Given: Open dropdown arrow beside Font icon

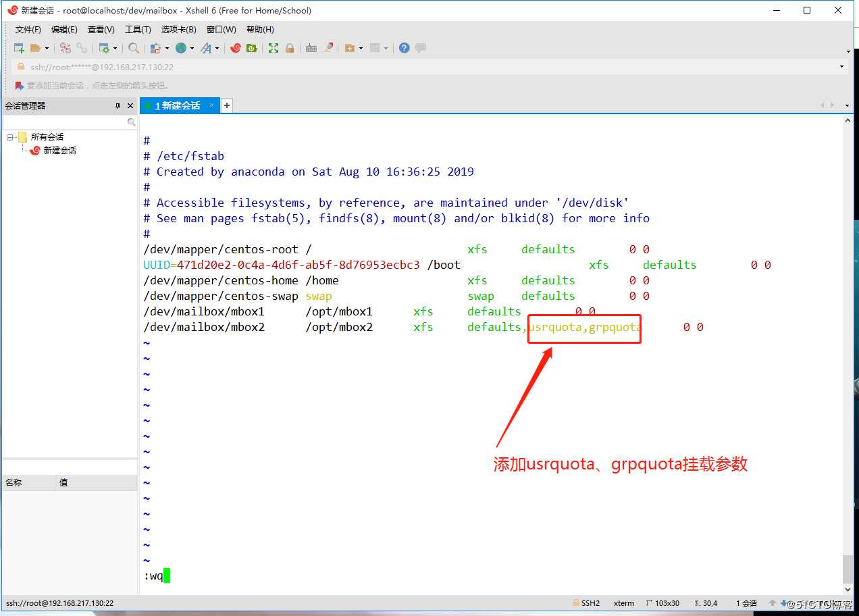Looking at the screenshot, I should pos(217,48).
